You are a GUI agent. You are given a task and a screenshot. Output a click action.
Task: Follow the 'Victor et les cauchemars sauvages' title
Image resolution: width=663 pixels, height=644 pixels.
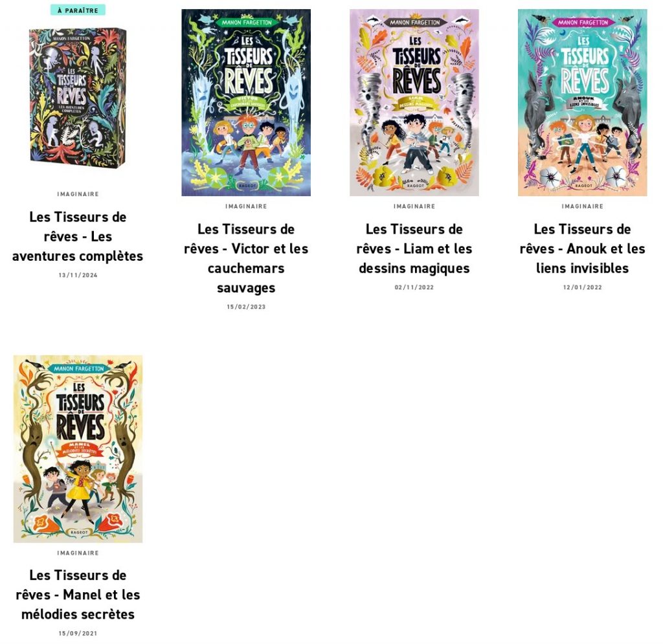pyautogui.click(x=246, y=258)
